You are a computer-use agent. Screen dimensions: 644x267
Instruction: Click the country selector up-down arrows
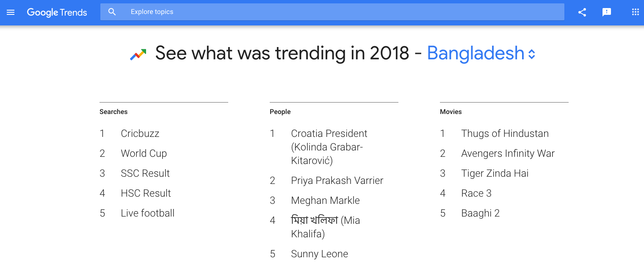pos(532,54)
